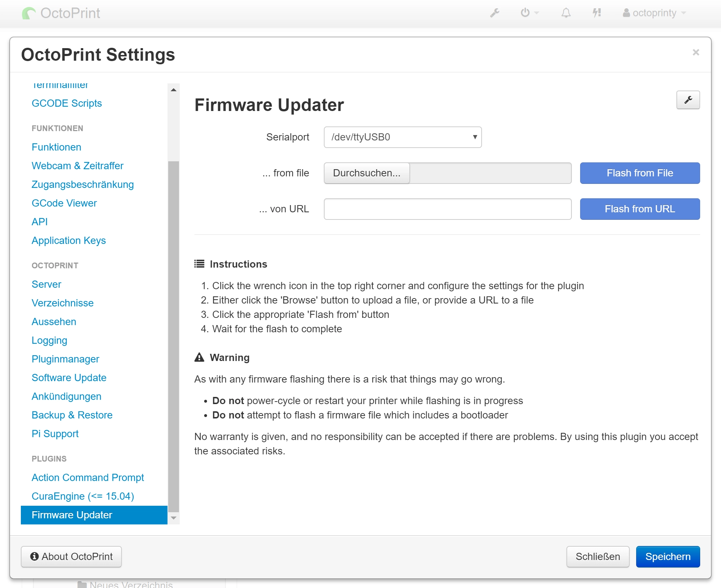Click About OctoPrint button
The width and height of the screenshot is (721, 588).
click(71, 557)
